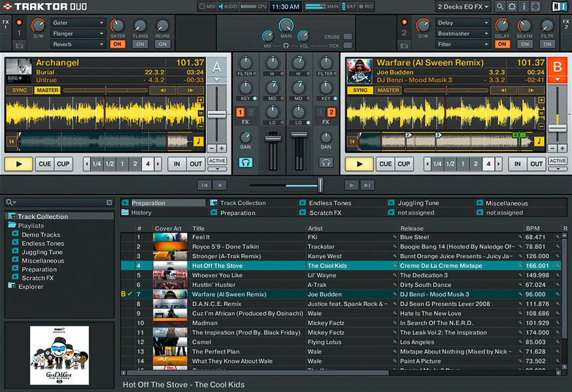Set Deck B loop OUT point
The image size is (572, 392).
pyautogui.click(x=536, y=164)
